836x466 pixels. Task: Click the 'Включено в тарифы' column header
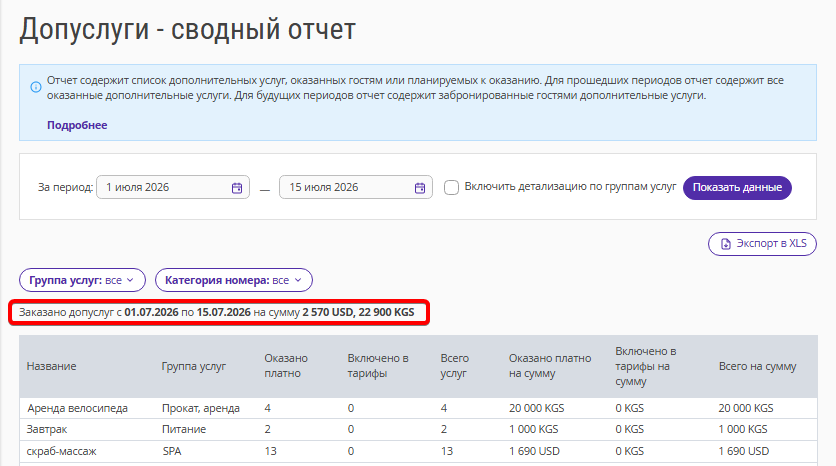tap(378, 366)
